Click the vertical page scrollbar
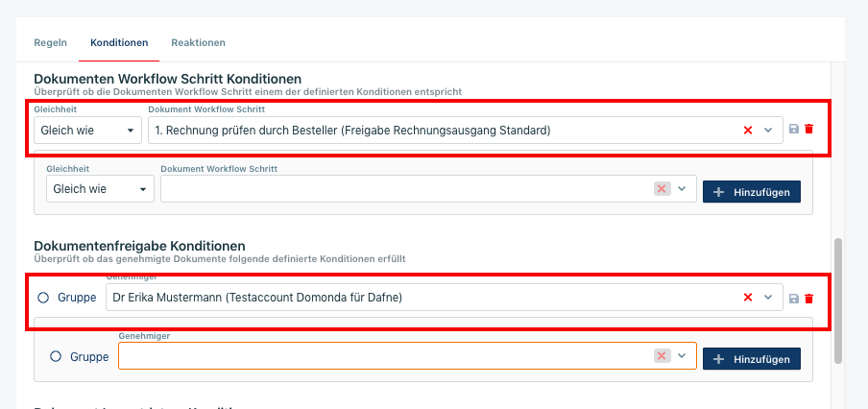Screen dimensions: 868x409 click(x=838, y=300)
